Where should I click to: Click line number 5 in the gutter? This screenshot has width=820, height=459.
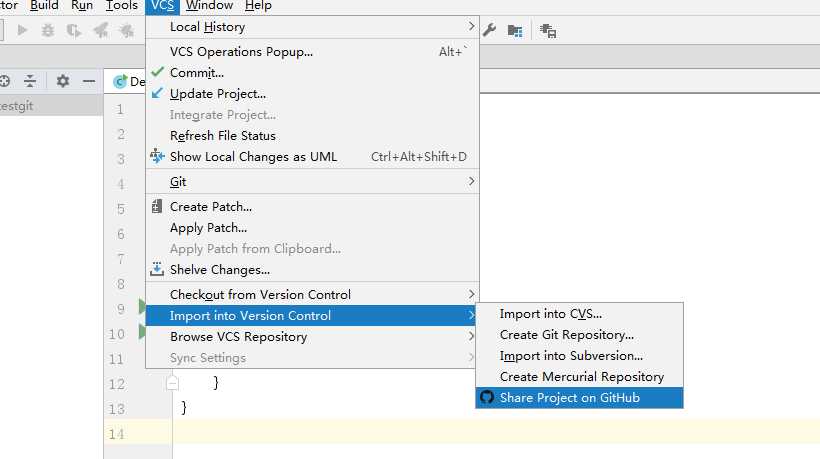(x=121, y=209)
